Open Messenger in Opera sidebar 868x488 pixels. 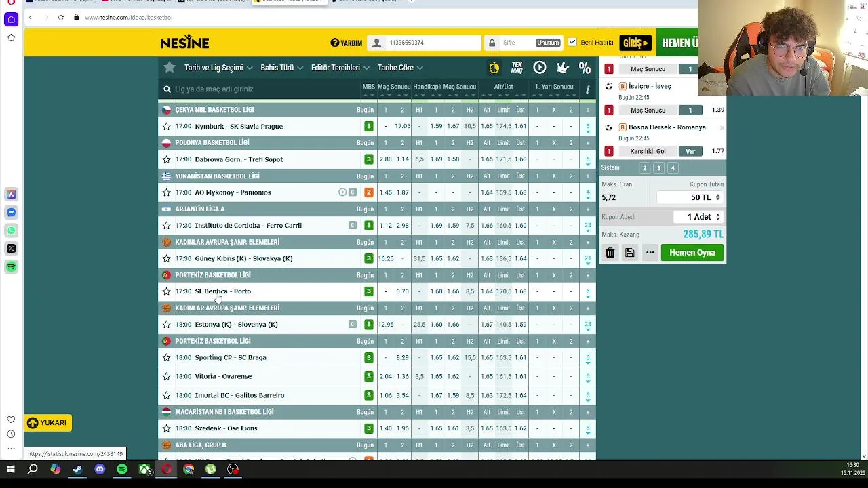coord(11,212)
